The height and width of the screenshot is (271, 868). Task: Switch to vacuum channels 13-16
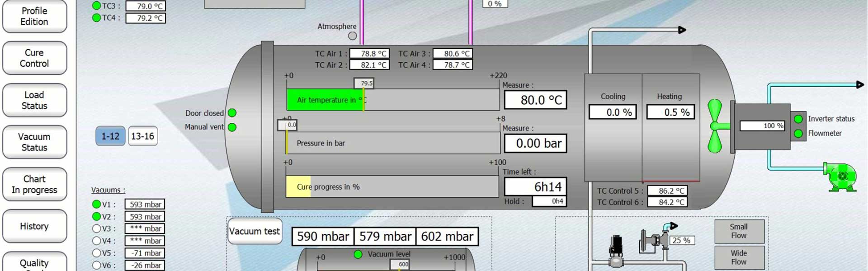click(142, 136)
